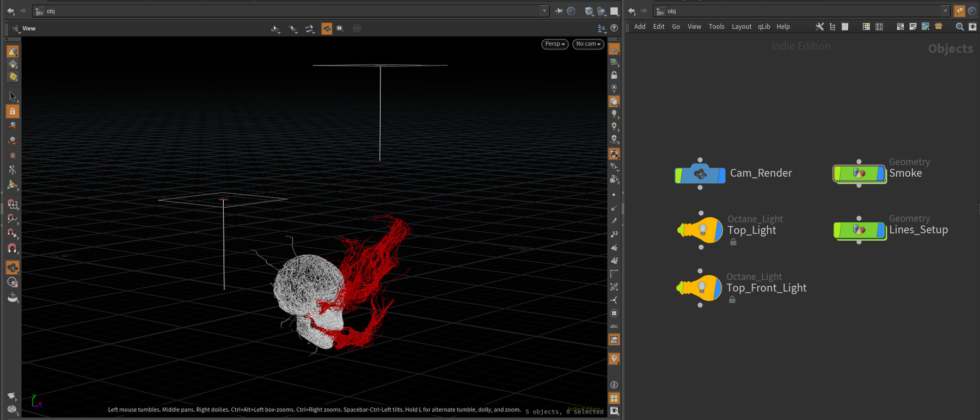
Task: Open the network editor find magnifier
Action: coord(959,27)
